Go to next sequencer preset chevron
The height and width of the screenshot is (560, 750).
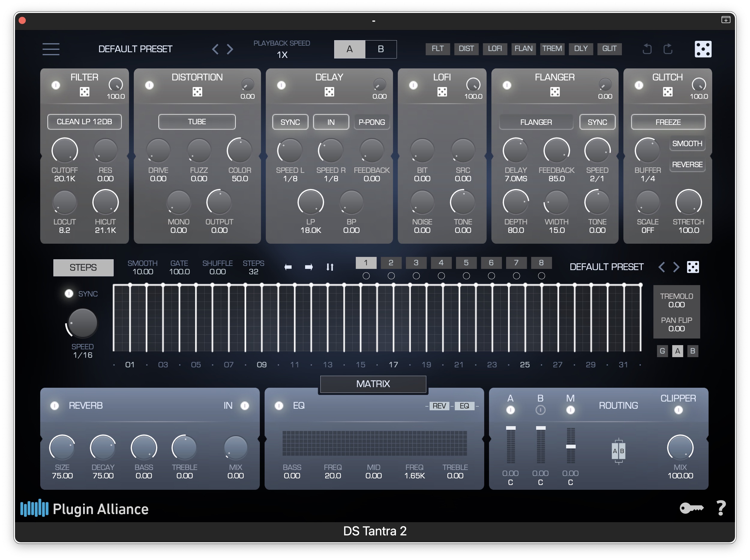[x=676, y=267]
